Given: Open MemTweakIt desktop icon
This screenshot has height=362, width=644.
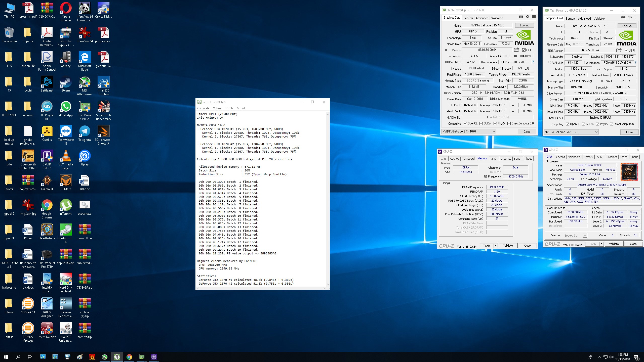Looking at the screenshot, I should pos(47,331).
